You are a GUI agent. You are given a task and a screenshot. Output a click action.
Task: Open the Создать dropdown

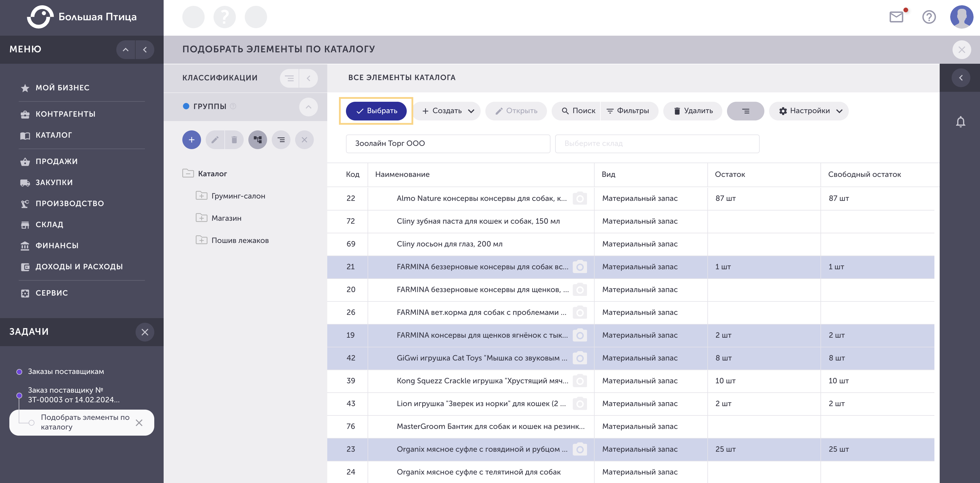(447, 111)
